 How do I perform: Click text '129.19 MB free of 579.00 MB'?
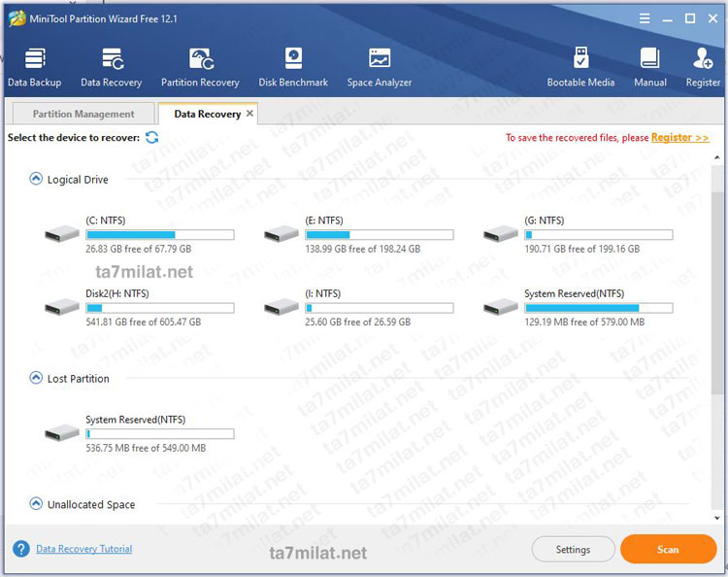(584, 322)
